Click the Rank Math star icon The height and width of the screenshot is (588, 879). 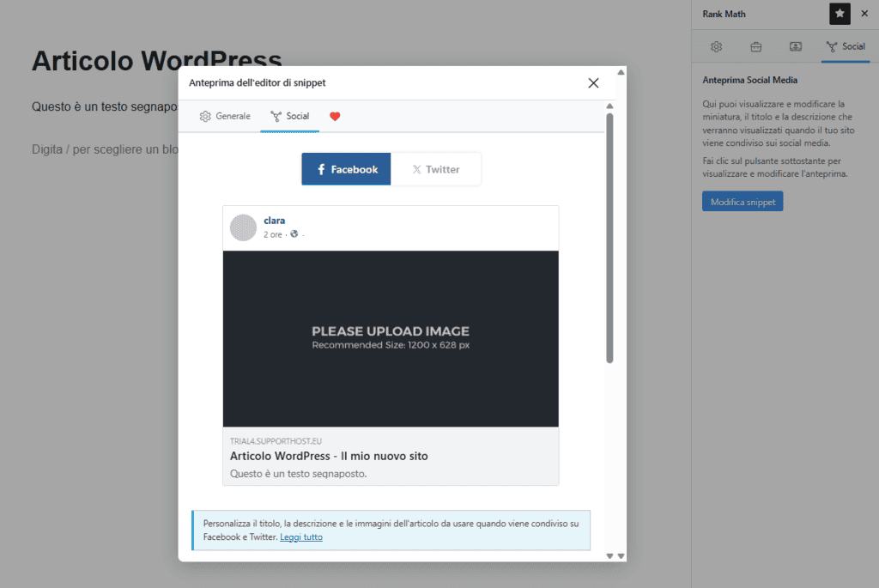click(840, 14)
